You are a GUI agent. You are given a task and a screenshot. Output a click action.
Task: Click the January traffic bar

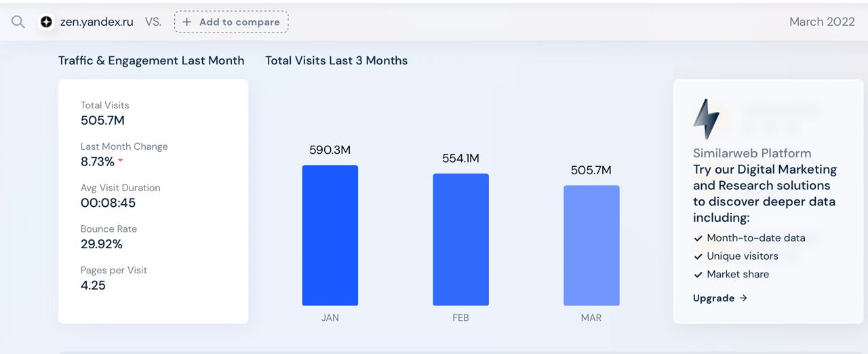click(x=330, y=235)
